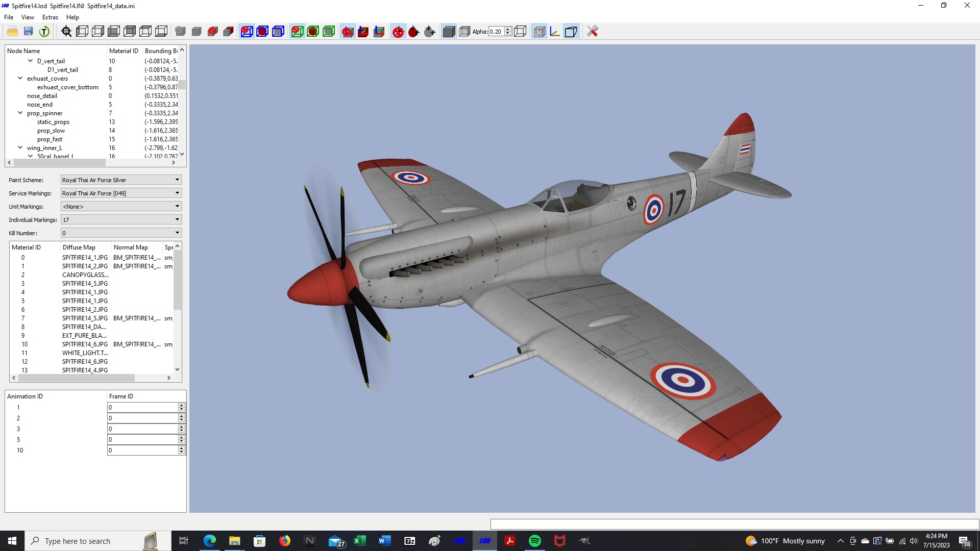
Task: Select the blue wireframe cube with grey fill
Action: (x=278, y=32)
